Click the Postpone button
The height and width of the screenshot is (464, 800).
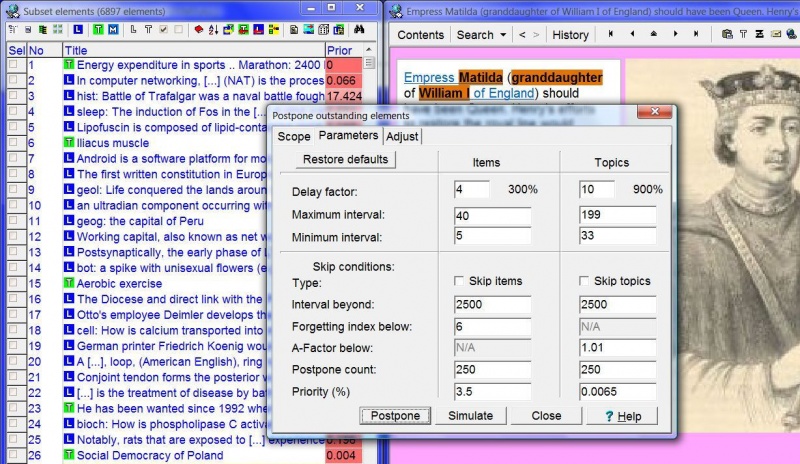point(395,416)
